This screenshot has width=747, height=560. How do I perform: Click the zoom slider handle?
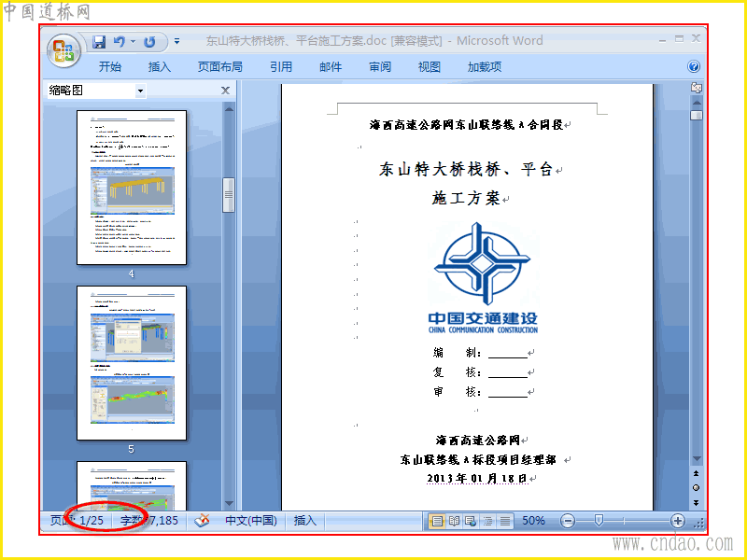click(599, 521)
